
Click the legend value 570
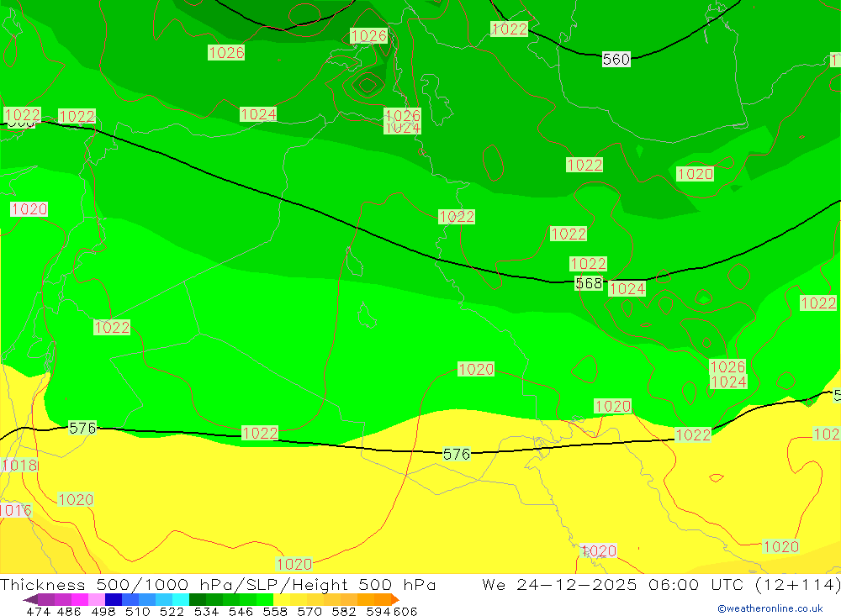tap(309, 611)
